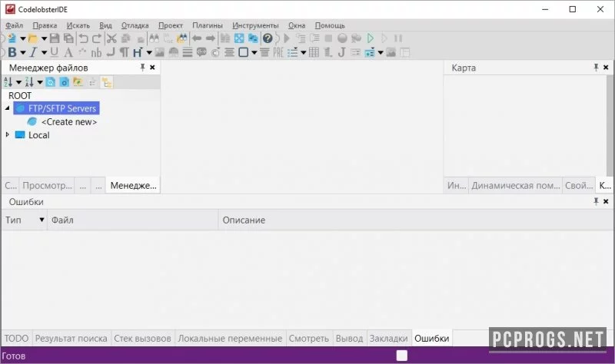The height and width of the screenshot is (364, 615).
Task: Close the Менеджер файлов panel
Action: [152, 68]
